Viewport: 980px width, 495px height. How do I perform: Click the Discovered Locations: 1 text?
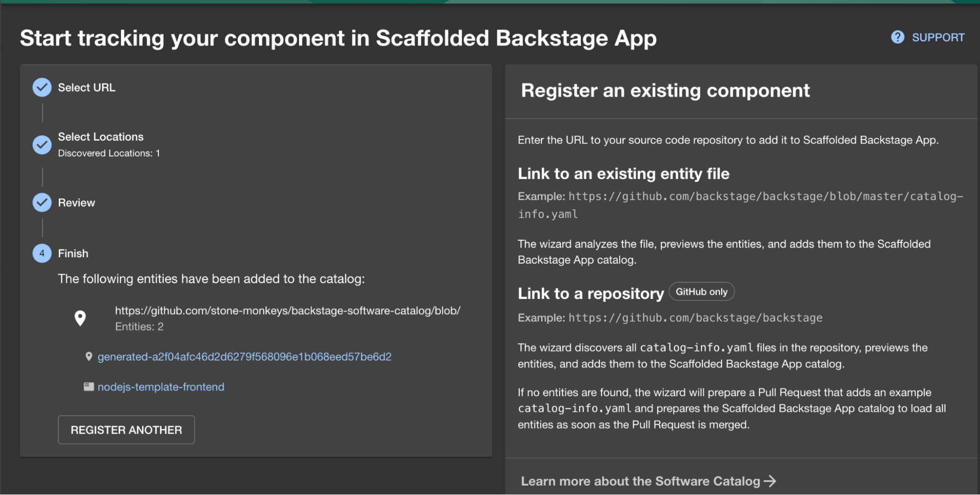[x=109, y=153]
